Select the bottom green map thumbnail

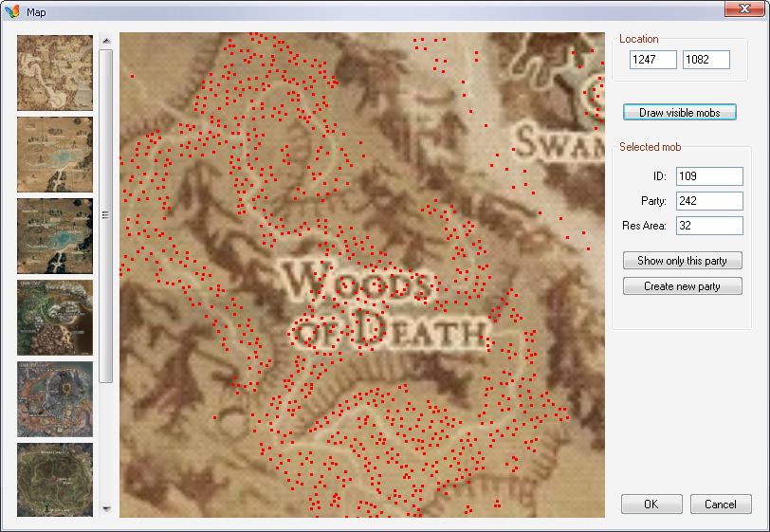pos(54,479)
